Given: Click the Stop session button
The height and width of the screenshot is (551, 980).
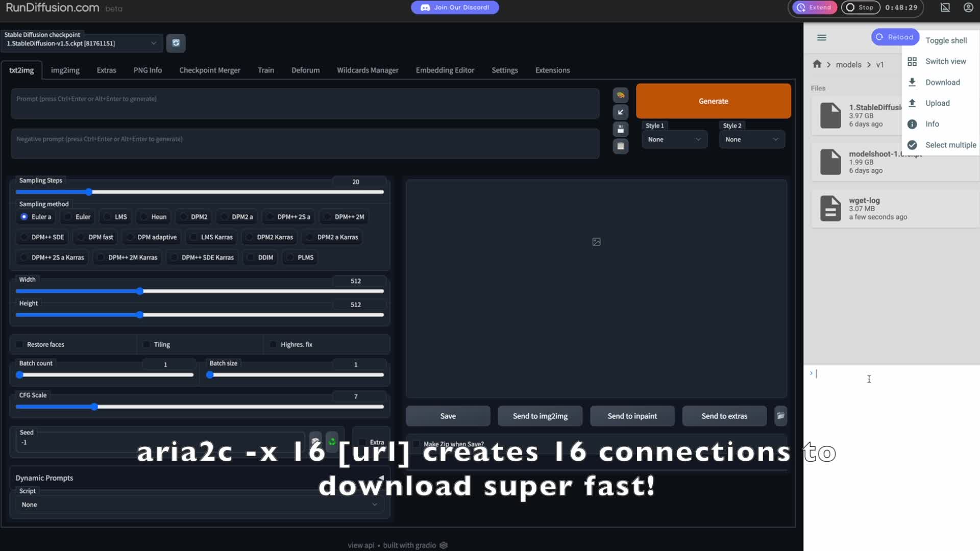Looking at the screenshot, I should click(860, 7).
